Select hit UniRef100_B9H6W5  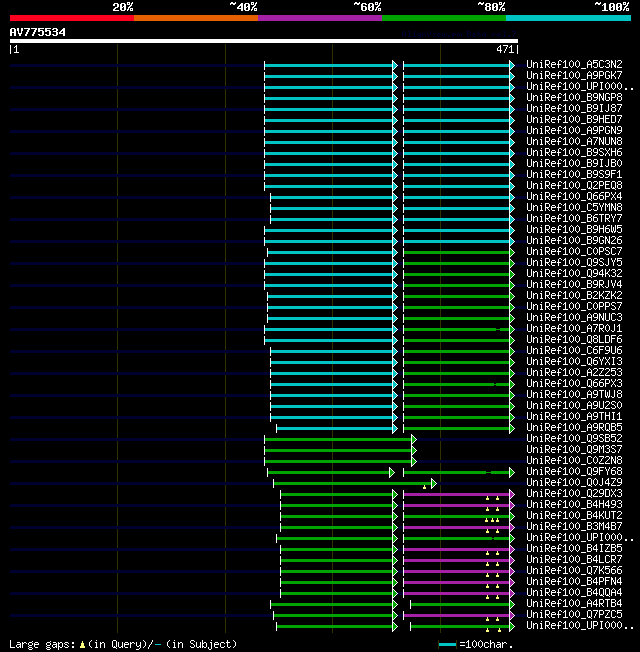pyautogui.click(x=574, y=230)
